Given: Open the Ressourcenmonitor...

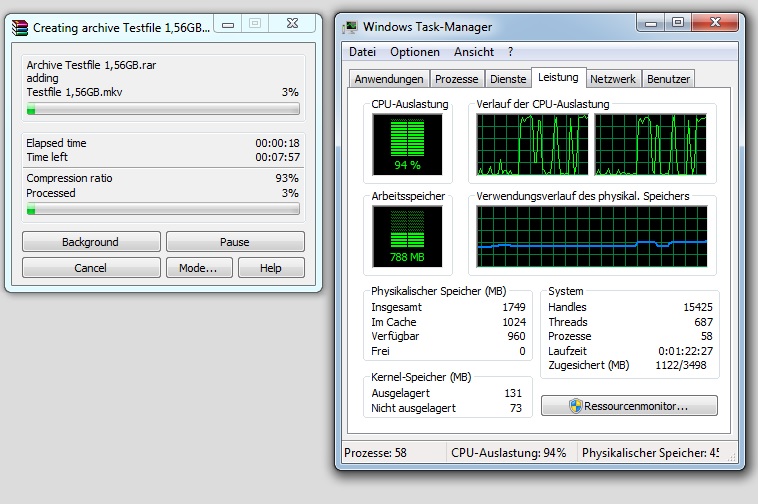Looking at the screenshot, I should click(629, 406).
